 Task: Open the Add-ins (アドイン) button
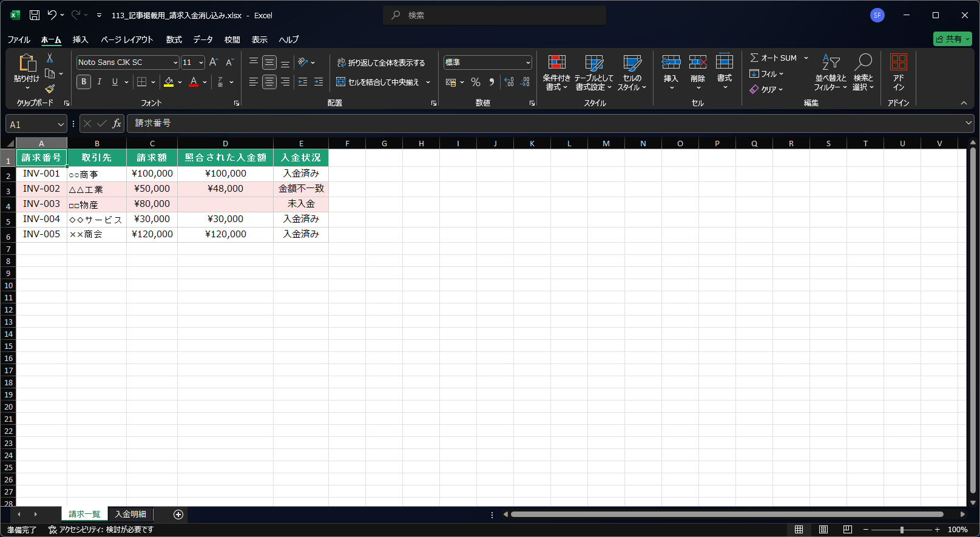(899, 73)
